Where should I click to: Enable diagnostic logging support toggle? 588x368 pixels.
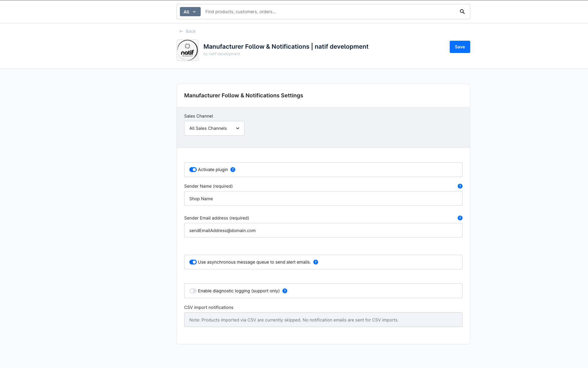tap(193, 291)
